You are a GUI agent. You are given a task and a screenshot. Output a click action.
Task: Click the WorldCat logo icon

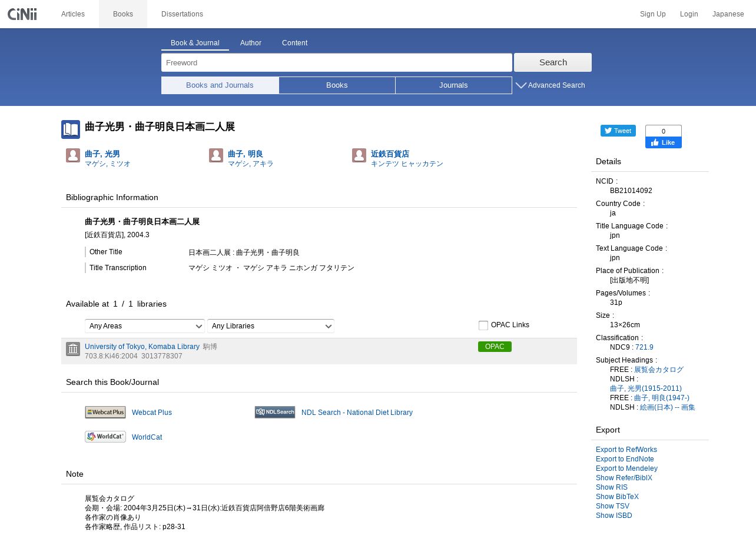[105, 437]
